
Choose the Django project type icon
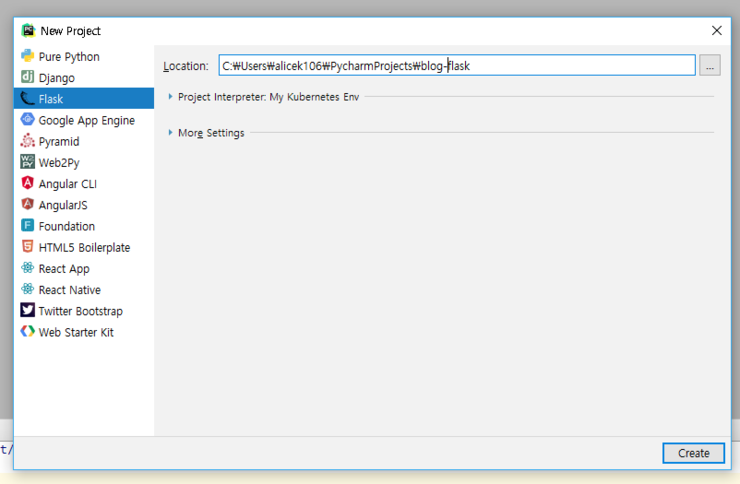[x=27, y=77]
